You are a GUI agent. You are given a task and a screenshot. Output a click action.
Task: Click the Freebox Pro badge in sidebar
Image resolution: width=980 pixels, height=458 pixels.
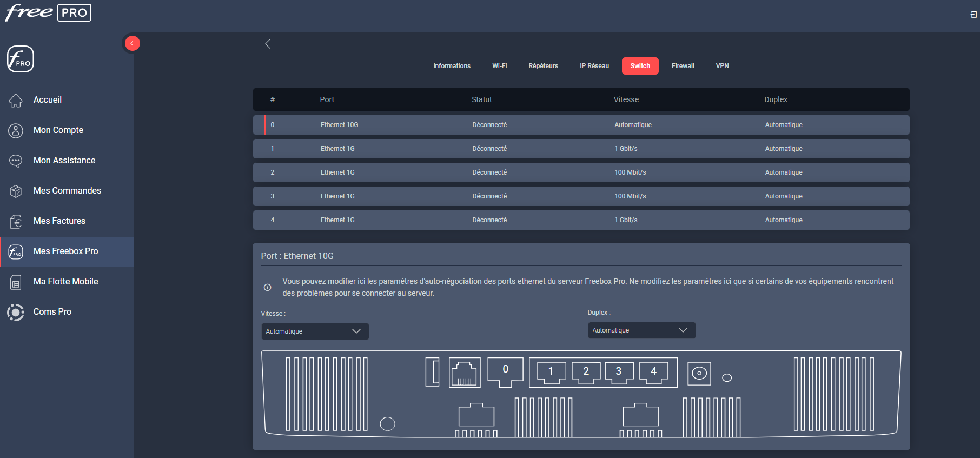coord(21,59)
